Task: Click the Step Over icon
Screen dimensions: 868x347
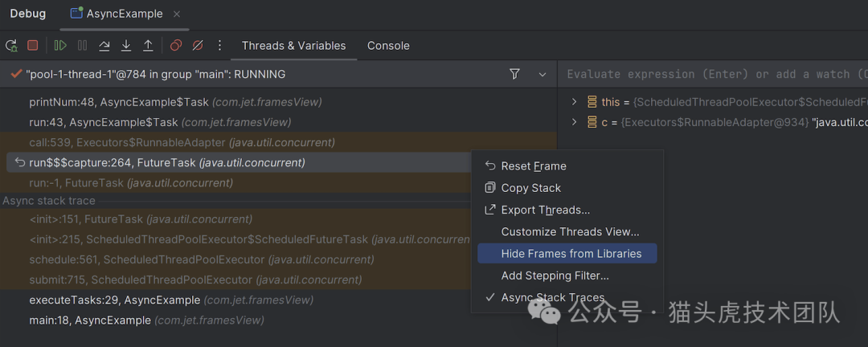Action: [x=104, y=46]
